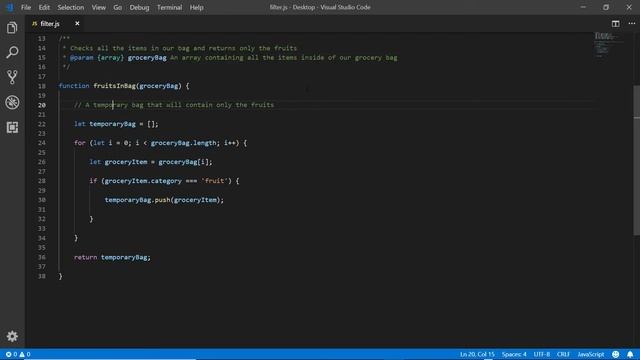Click the errors and warnings status indicator
The width and height of the screenshot is (640, 360).
click(18, 354)
